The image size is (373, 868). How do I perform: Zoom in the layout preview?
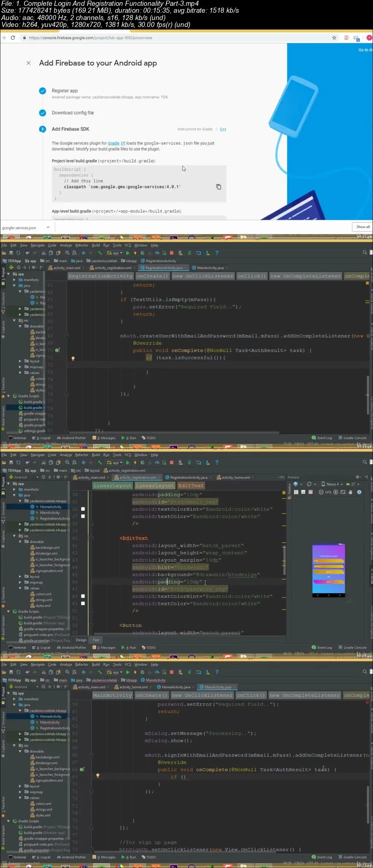(x=335, y=492)
